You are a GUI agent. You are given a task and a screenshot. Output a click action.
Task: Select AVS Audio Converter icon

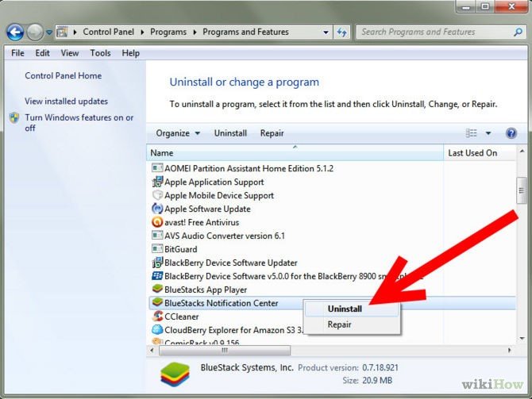pyautogui.click(x=157, y=236)
